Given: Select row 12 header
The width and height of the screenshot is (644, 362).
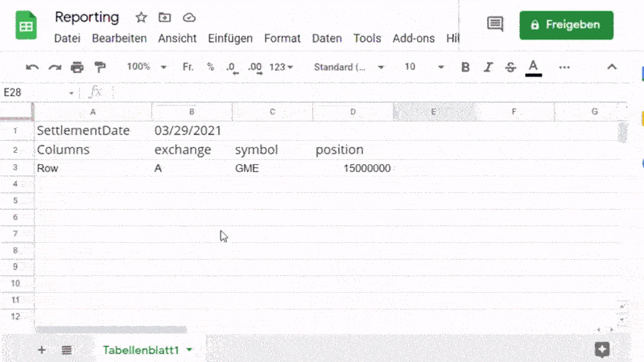Looking at the screenshot, I should click(15, 316).
